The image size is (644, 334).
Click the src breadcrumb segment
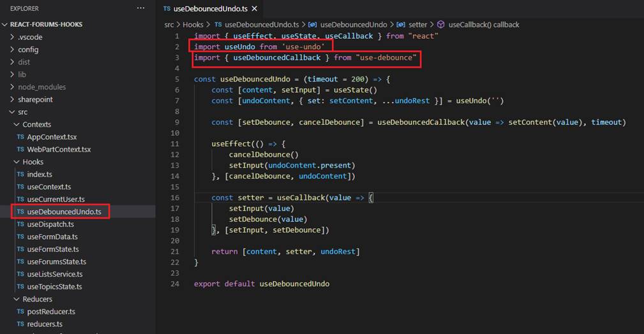[x=169, y=24]
